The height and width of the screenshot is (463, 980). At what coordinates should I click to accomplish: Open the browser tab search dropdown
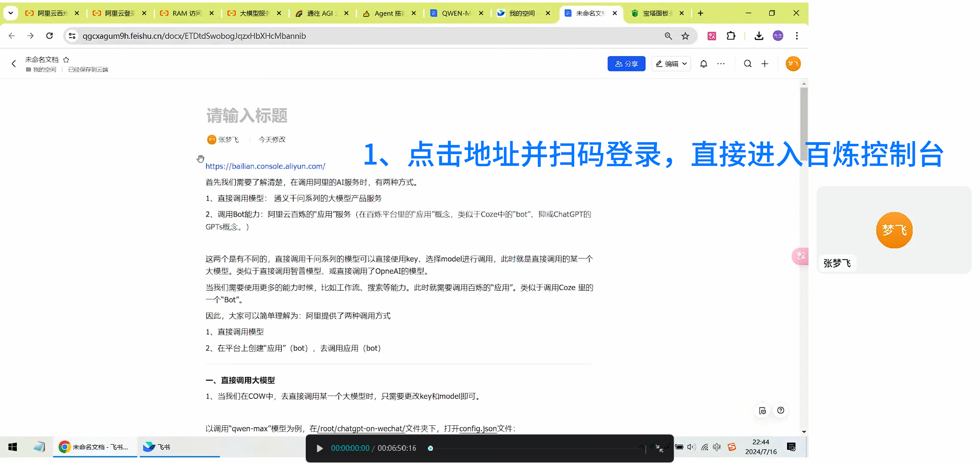point(11,13)
